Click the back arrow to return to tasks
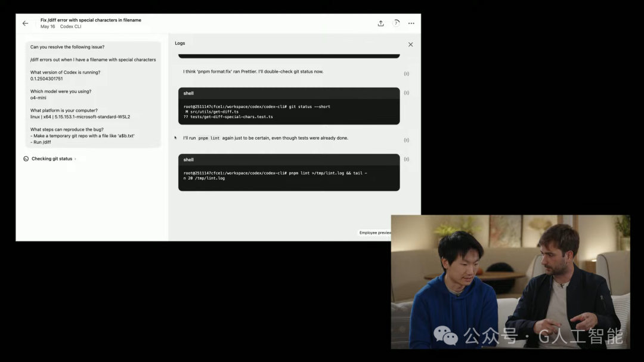Image resolution: width=644 pixels, height=362 pixels. tap(24, 23)
